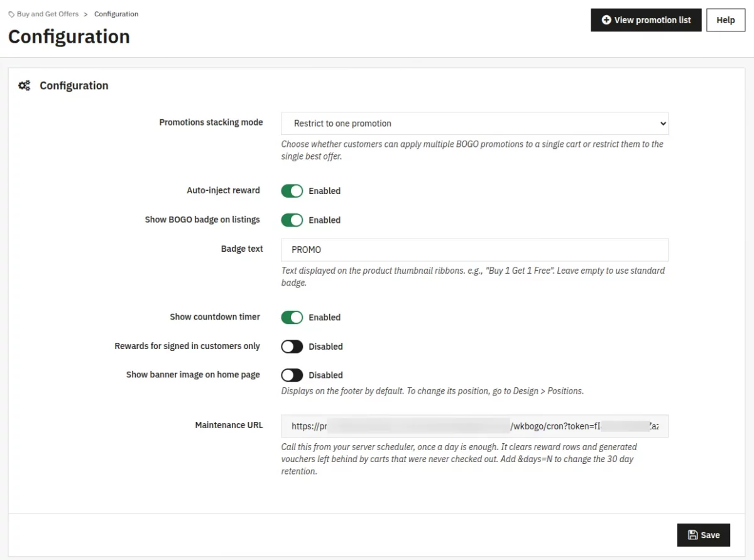Open the Help button
This screenshot has height=560, width=754.
click(x=726, y=20)
